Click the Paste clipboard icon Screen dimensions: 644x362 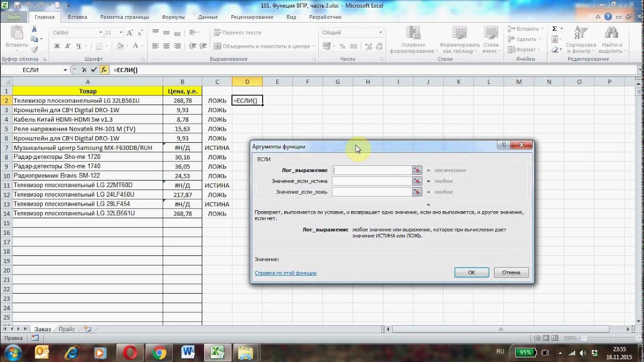(17, 33)
